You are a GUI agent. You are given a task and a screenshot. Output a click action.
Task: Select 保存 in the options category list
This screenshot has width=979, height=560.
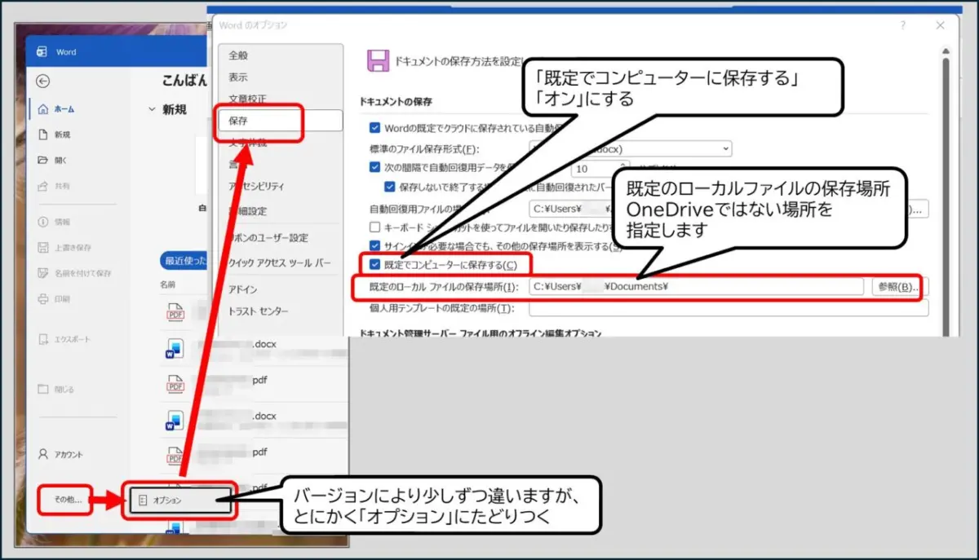[281, 121]
